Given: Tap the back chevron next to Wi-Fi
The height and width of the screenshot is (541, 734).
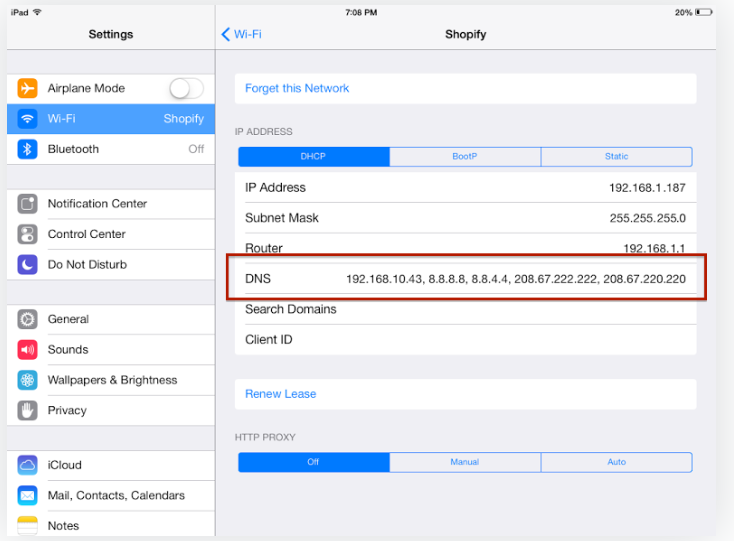Looking at the screenshot, I should (226, 34).
